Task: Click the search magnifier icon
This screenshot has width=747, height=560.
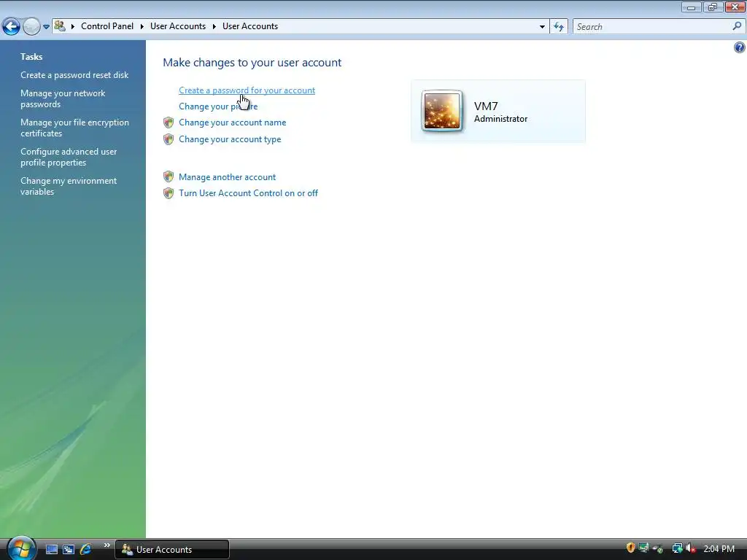Action: (737, 26)
